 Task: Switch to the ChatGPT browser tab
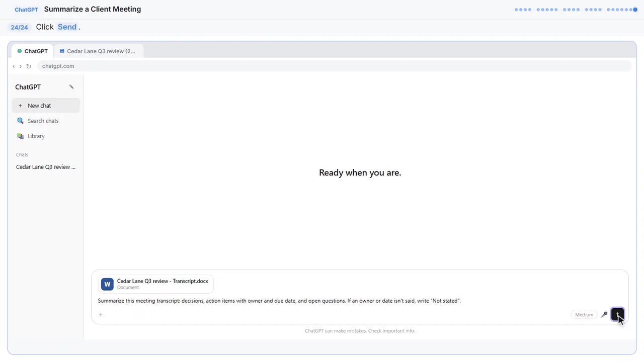(x=33, y=51)
